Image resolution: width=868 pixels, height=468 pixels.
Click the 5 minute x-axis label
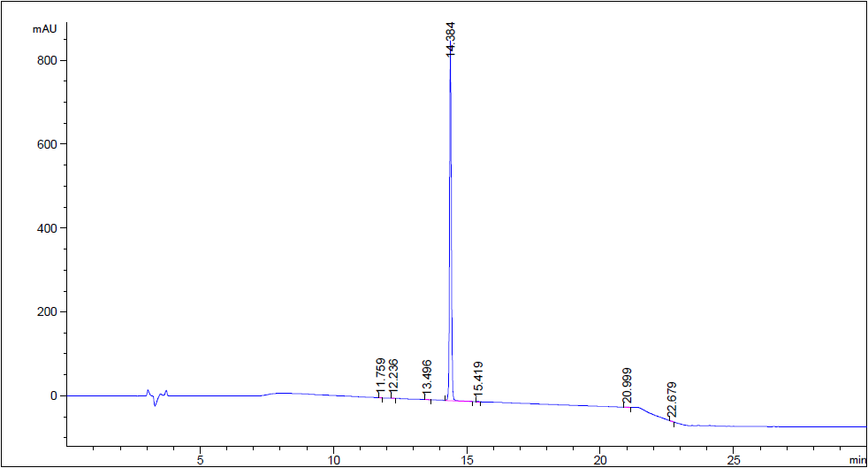201,460
